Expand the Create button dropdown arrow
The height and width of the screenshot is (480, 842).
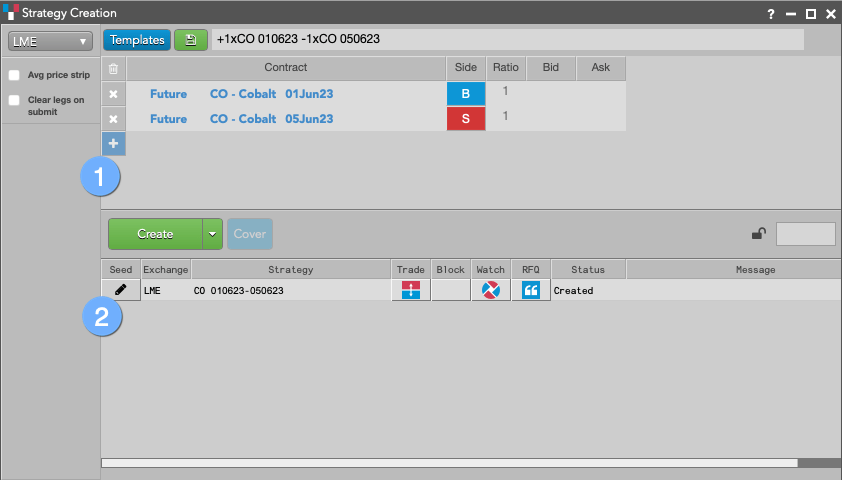[x=213, y=234]
